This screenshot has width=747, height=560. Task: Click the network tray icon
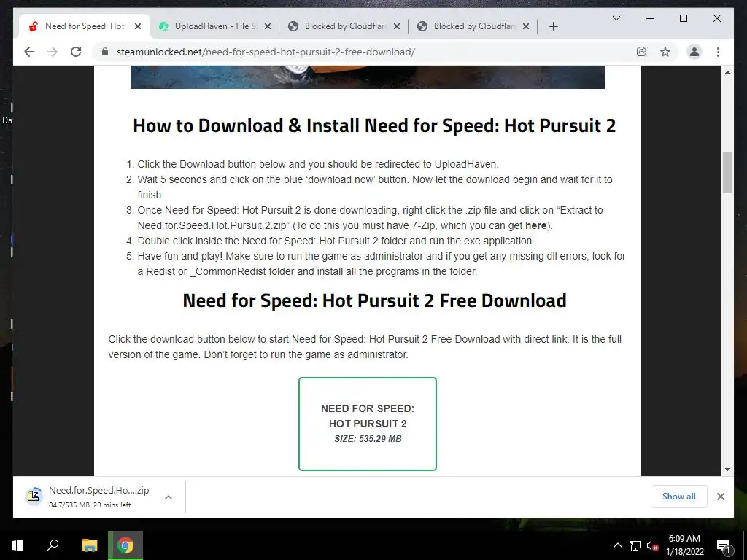tap(635, 545)
